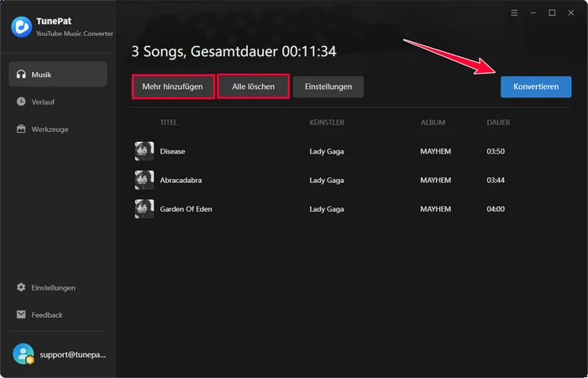Click the gear icon beside Einstellungen
This screenshot has width=588, height=378.
tap(21, 287)
